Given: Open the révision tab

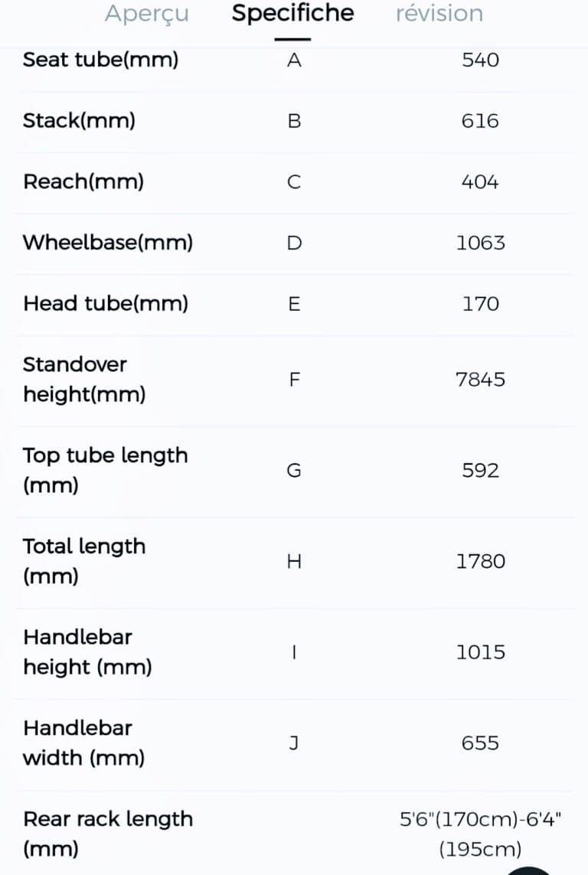Looking at the screenshot, I should (439, 14).
